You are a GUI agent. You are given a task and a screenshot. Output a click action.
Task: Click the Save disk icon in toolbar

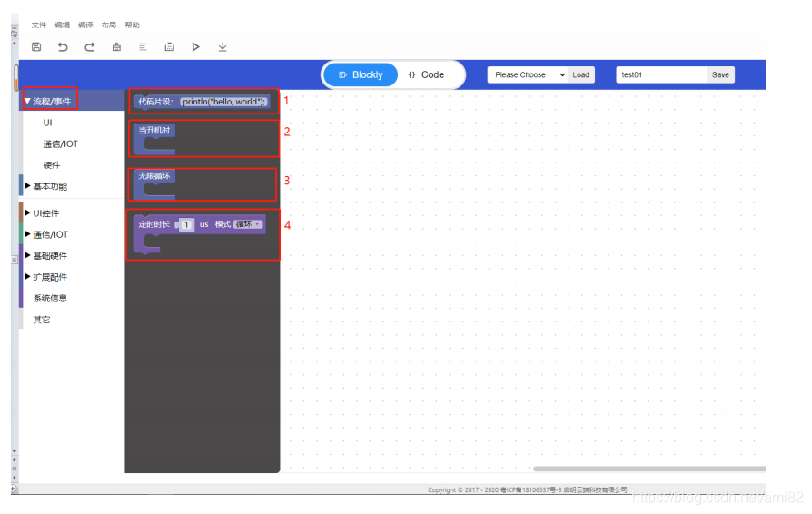[x=36, y=46]
